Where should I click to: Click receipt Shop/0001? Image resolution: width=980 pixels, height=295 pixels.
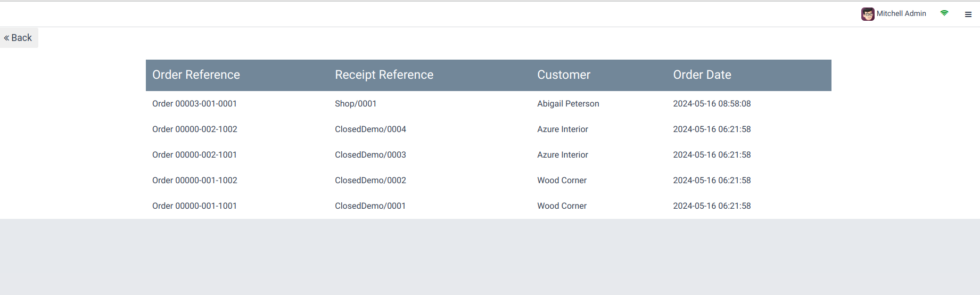coord(356,104)
